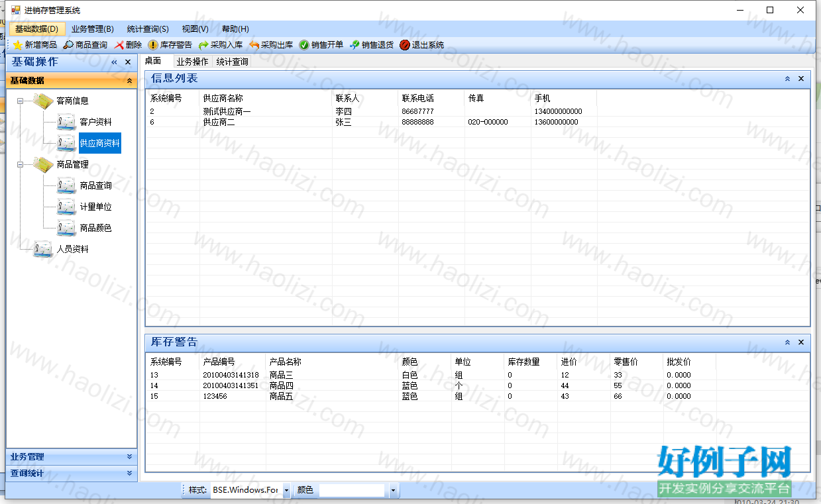Close the 库存警告 bottom panel
Viewport: 821px width, 504px height.
[800, 342]
